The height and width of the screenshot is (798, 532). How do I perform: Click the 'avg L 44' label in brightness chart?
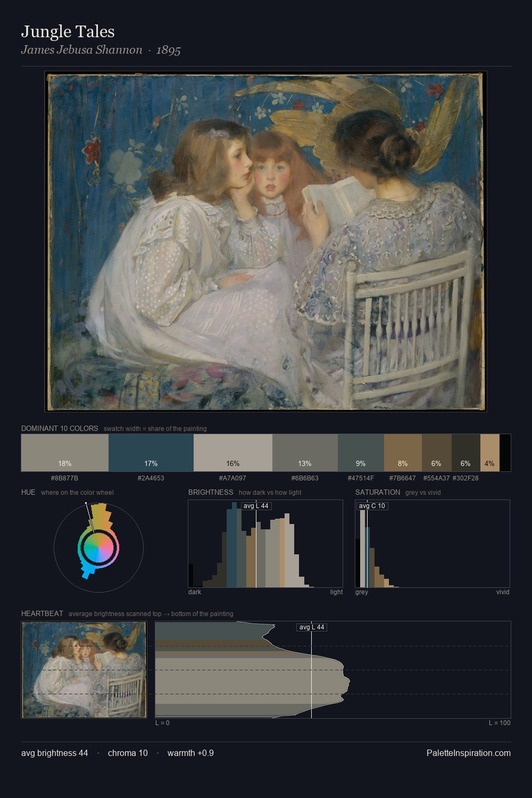pos(256,506)
